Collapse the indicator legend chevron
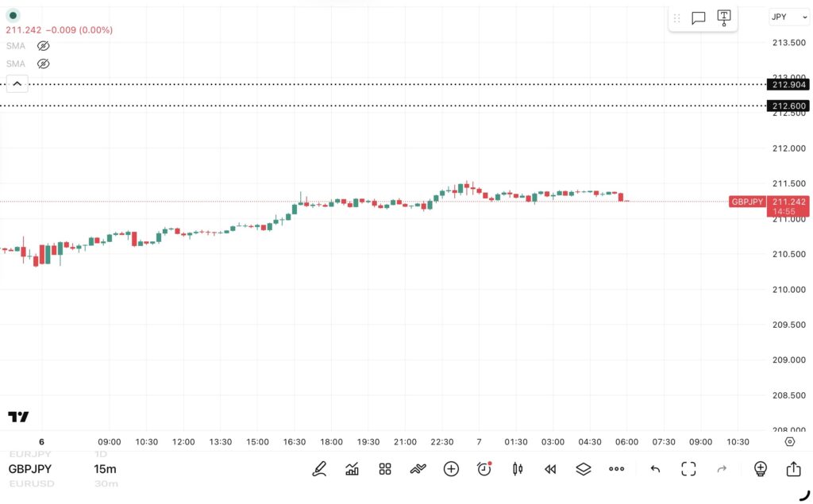The height and width of the screenshot is (504, 813). (x=17, y=83)
